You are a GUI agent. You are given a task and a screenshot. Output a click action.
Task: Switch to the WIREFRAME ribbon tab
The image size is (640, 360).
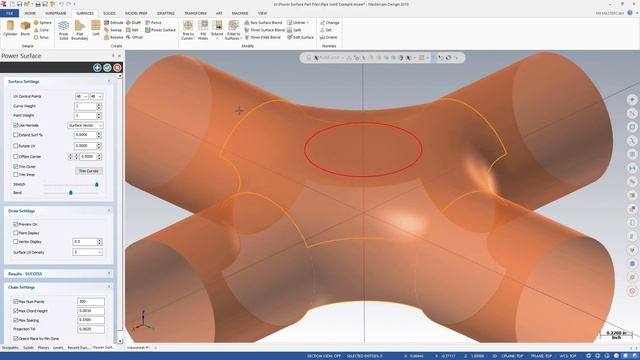point(56,13)
